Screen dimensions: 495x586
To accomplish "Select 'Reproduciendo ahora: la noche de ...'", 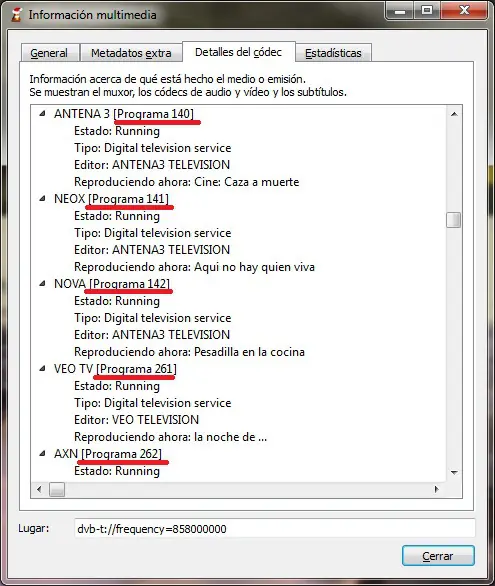I will pos(170,437).
